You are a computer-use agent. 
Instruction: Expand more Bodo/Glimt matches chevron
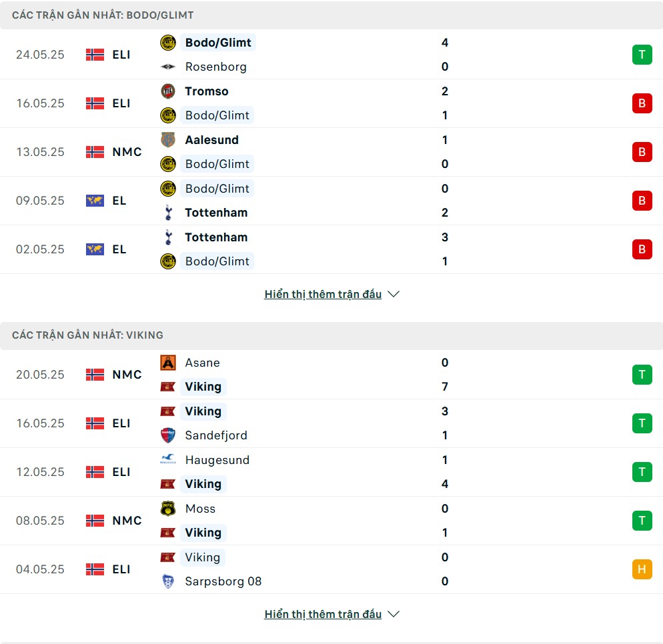394,294
